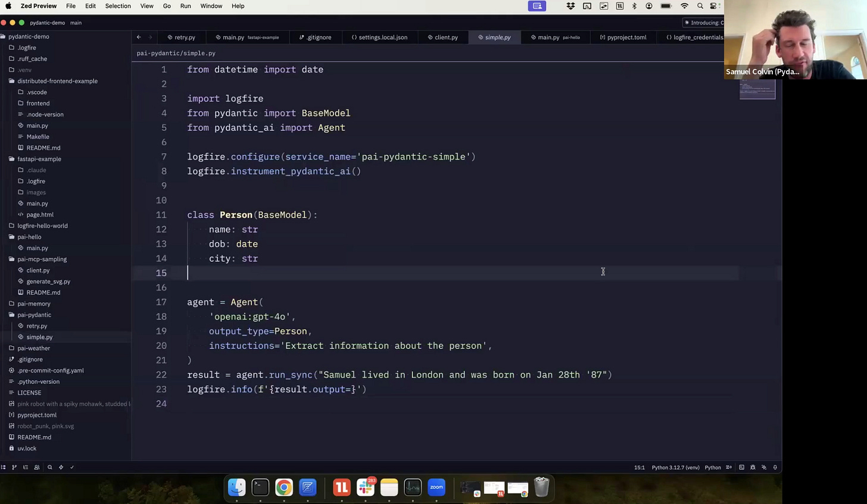867x504 pixels.
Task: Expand the pai-memory folder
Action: [x=34, y=303]
